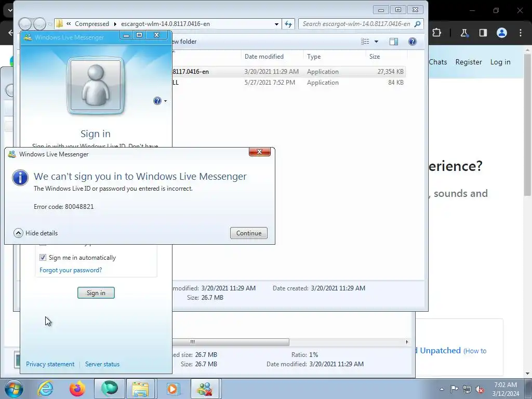Open the browser profile avatar icon
532x399 pixels.
(x=502, y=33)
